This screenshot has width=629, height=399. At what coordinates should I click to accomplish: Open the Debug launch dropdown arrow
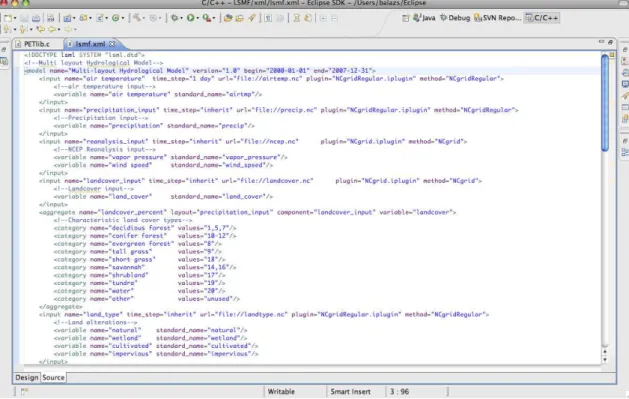pos(181,18)
